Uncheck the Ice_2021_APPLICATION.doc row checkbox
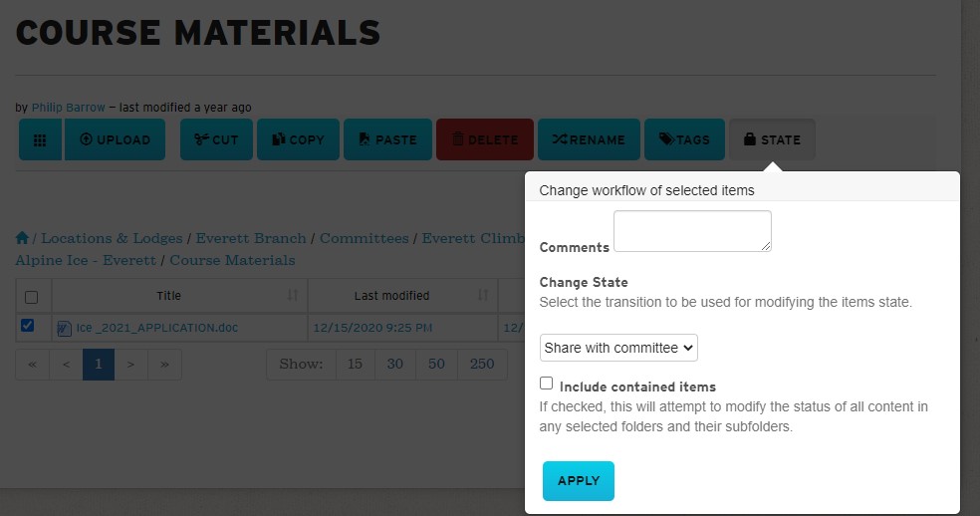 pyautogui.click(x=28, y=326)
